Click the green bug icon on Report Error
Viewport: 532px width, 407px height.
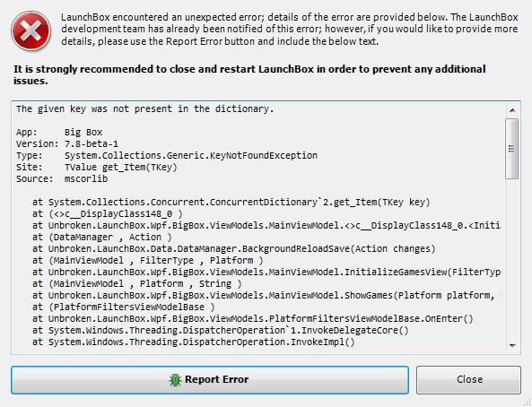175,380
